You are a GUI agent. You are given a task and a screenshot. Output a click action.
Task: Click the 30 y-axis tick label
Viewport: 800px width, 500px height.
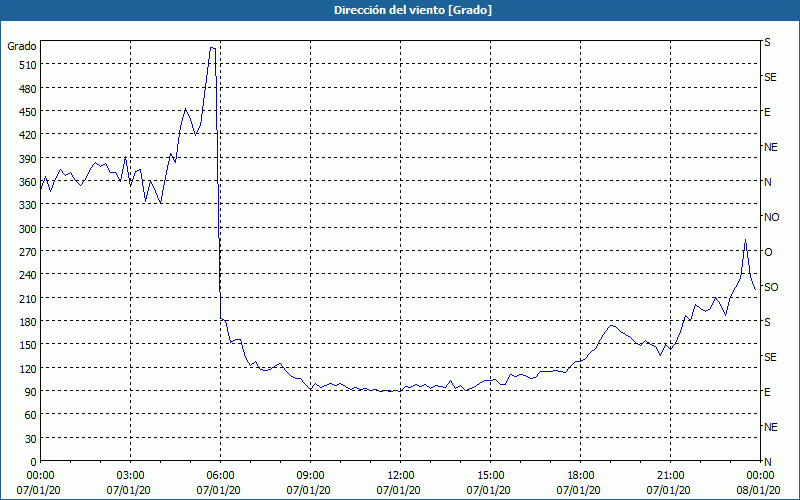[x=31, y=439]
